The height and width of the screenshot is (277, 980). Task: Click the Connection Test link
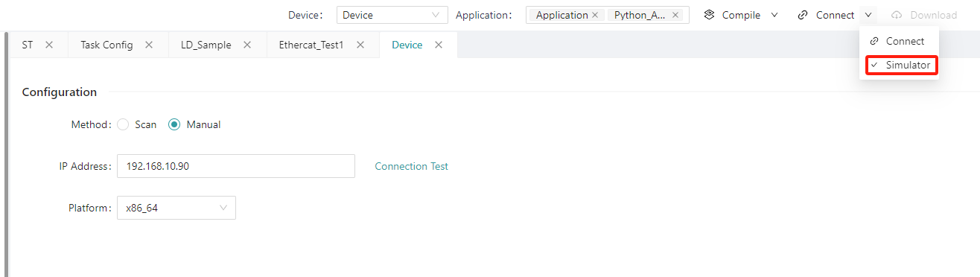coord(411,166)
